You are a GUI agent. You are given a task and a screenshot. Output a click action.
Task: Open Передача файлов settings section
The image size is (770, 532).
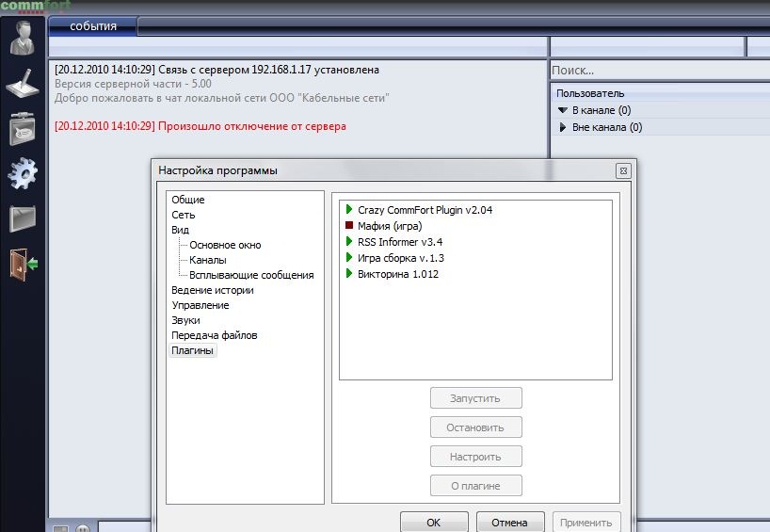214,335
